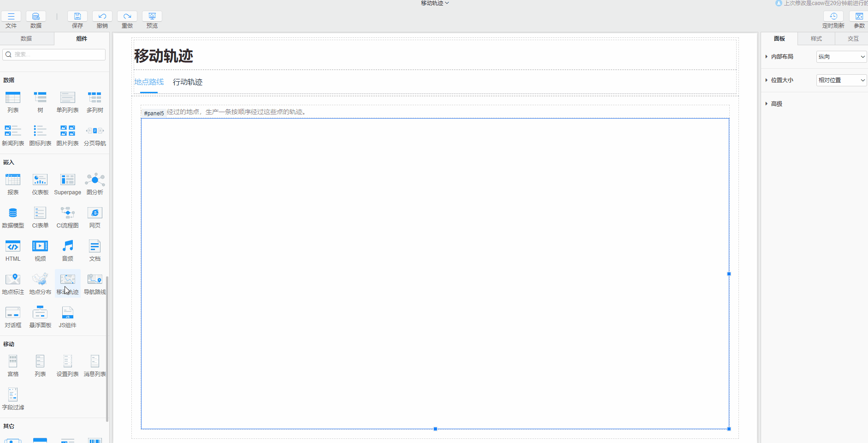The image size is (868, 443).
Task: Open the 位置大小 relative position dropdown
Action: pos(841,80)
